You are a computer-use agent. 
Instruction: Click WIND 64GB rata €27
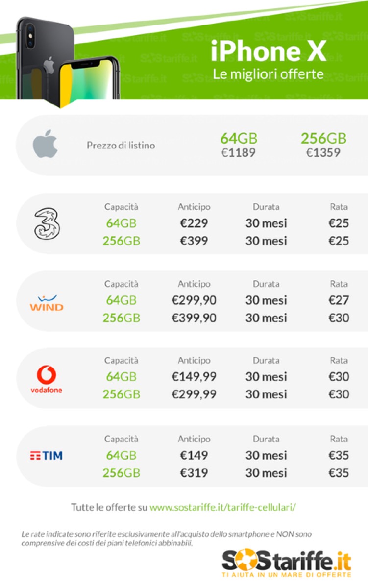pyautogui.click(x=339, y=300)
